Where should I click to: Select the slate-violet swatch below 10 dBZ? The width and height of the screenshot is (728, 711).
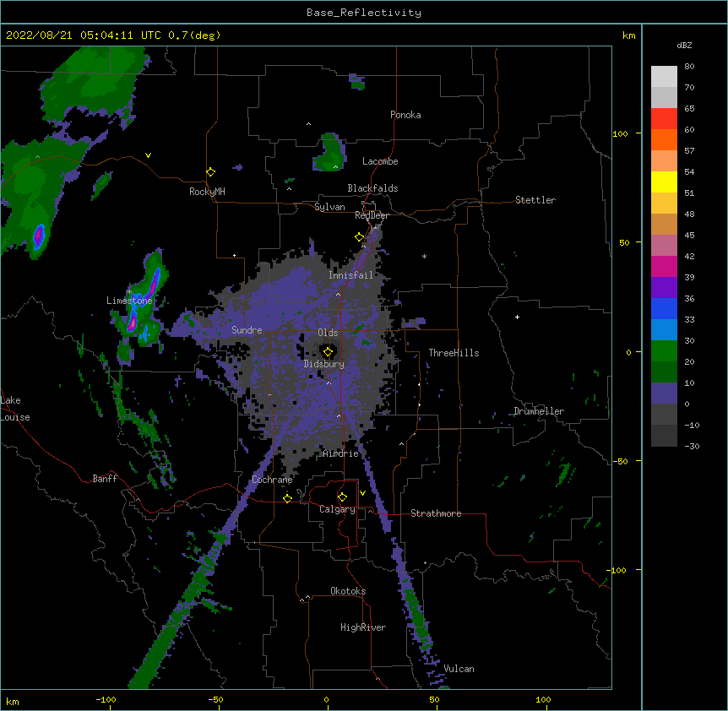pyautogui.click(x=664, y=393)
